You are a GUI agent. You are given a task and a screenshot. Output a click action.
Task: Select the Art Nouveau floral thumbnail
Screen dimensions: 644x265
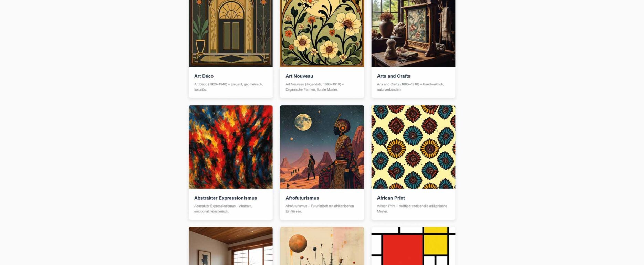[x=322, y=33]
